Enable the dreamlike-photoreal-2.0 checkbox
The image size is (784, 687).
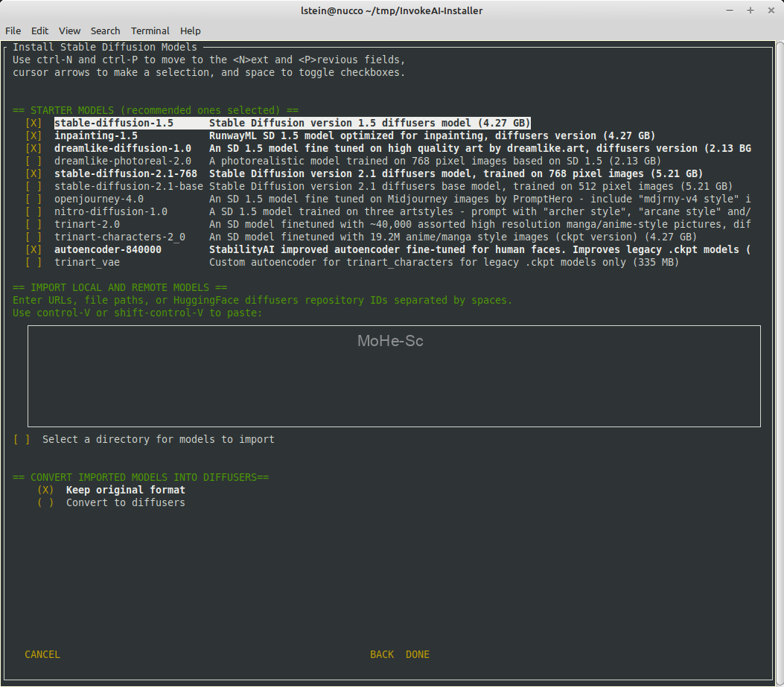pyautogui.click(x=34, y=161)
